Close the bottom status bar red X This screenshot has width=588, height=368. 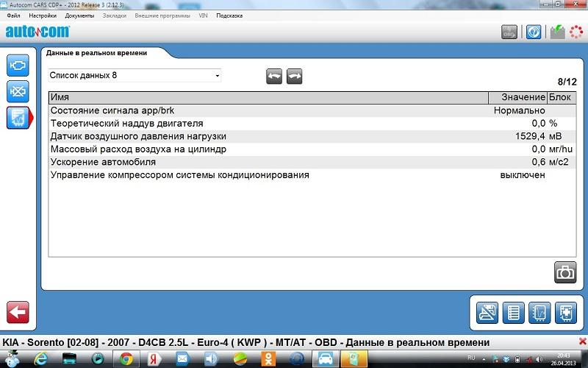click(582, 342)
